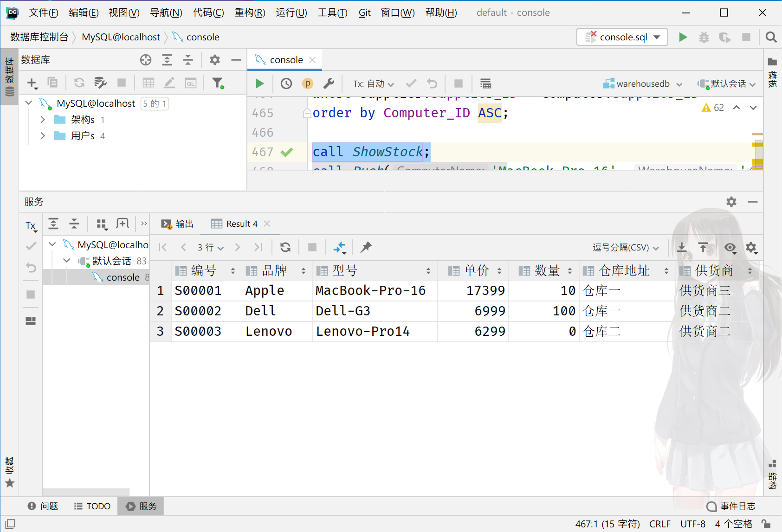Open the Git menu
782x532 pixels.
[x=364, y=13]
